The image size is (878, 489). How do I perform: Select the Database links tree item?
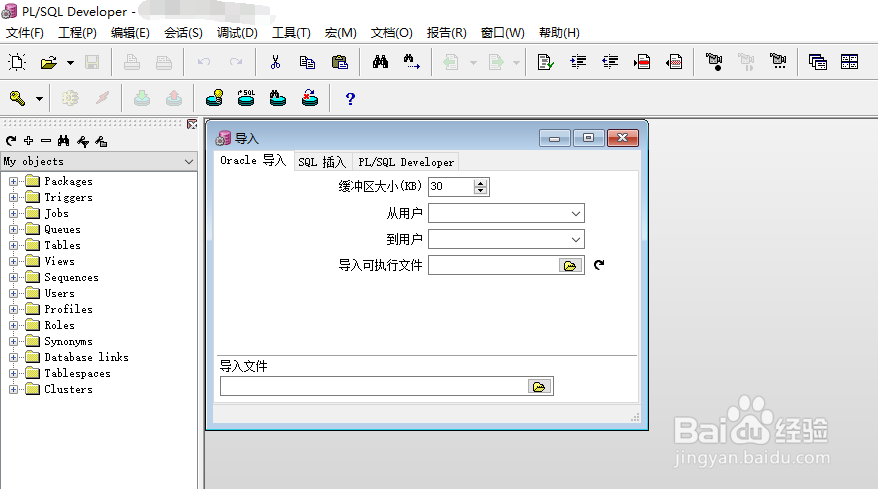point(86,357)
